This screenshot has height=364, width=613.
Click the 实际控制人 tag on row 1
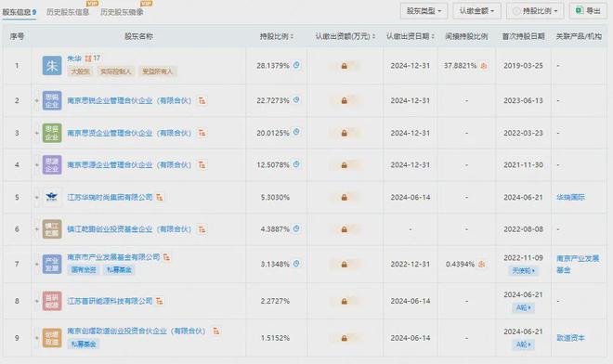(x=115, y=71)
